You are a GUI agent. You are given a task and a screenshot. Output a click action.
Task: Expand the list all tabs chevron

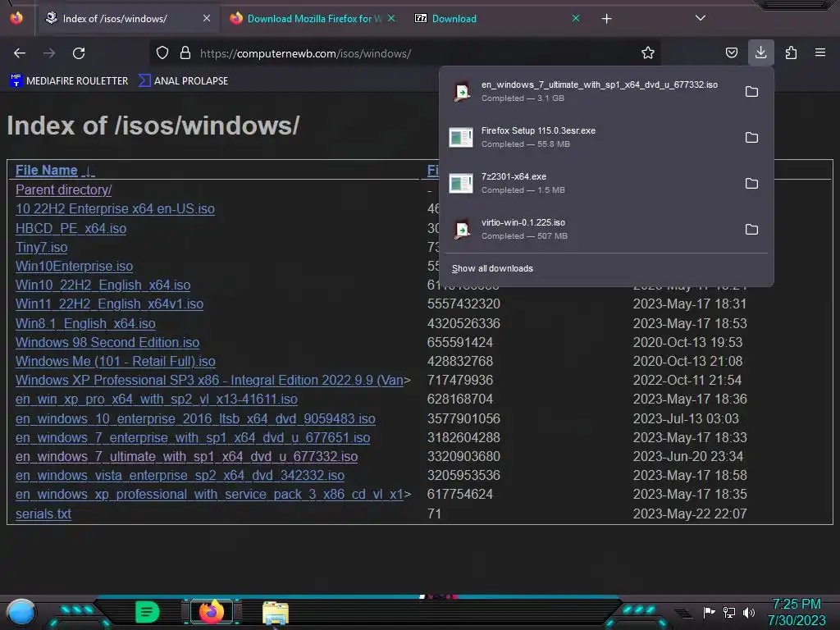point(701,18)
